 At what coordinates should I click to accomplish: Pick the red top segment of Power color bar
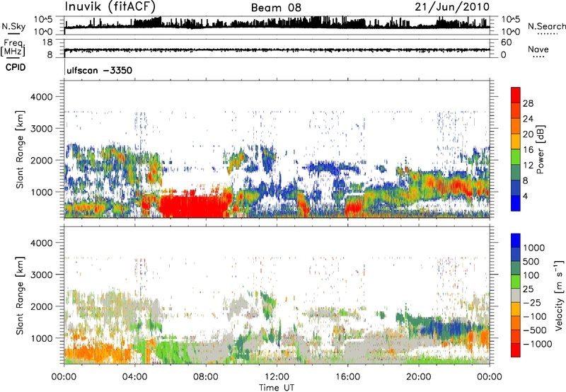tap(516, 95)
